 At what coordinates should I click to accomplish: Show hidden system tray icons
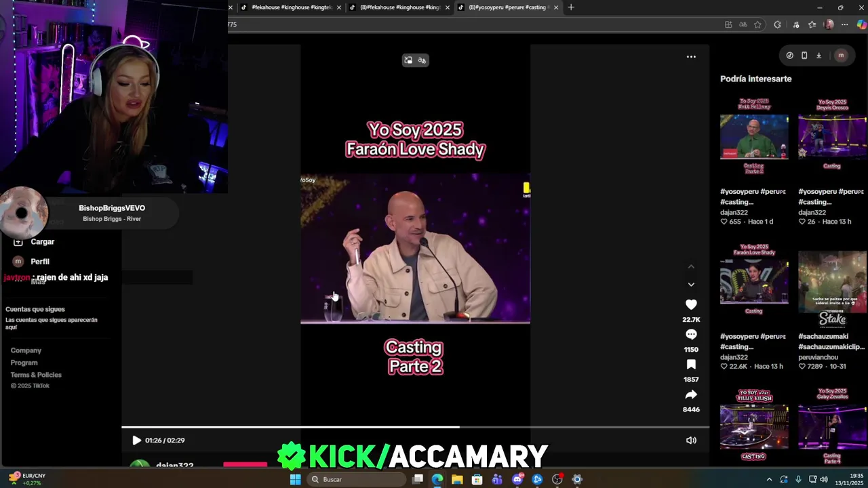769,479
